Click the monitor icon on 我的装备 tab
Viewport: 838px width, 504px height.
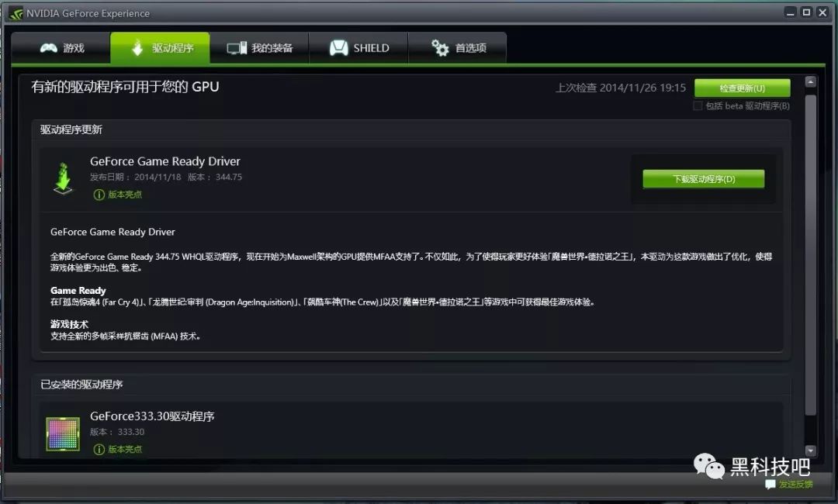[x=237, y=48]
